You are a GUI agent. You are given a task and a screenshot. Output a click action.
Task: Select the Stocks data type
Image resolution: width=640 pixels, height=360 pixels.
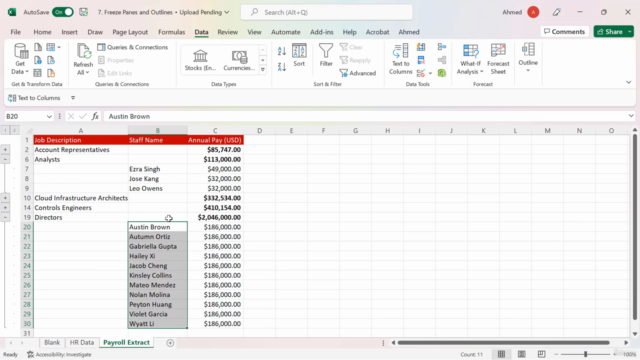point(200,60)
